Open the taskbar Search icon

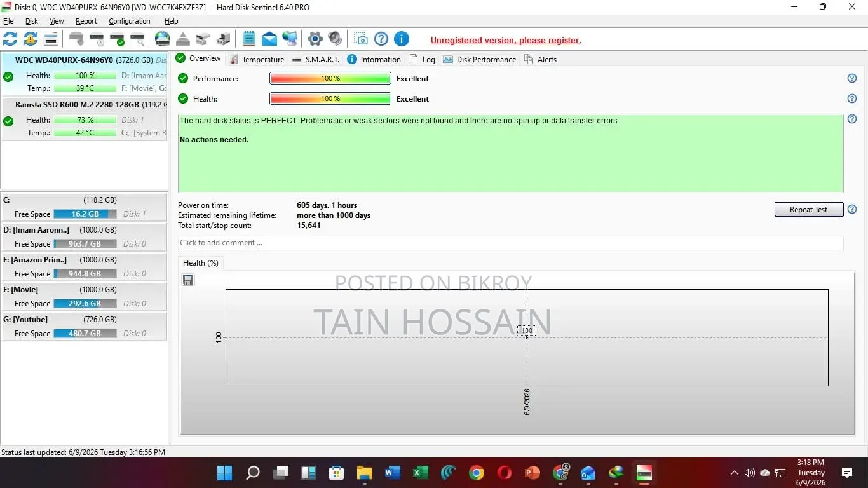coord(253,473)
